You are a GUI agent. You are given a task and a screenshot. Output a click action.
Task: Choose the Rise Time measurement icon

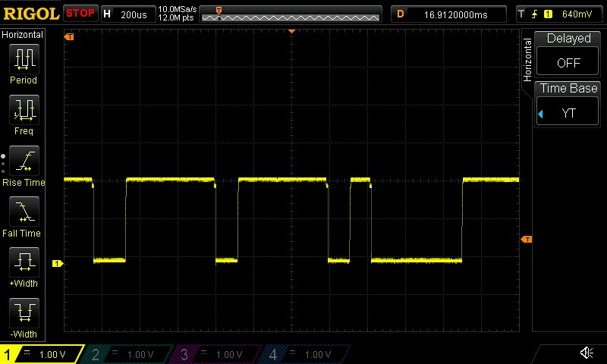[24, 162]
